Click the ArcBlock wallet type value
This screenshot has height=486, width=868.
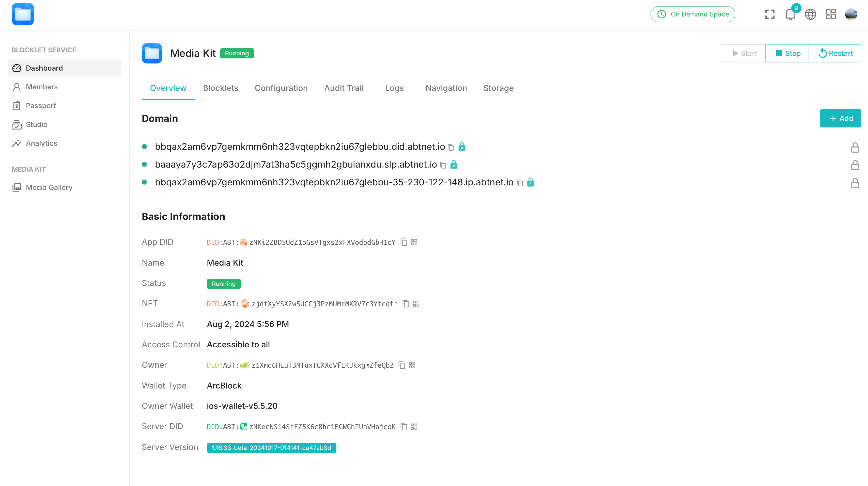point(224,386)
